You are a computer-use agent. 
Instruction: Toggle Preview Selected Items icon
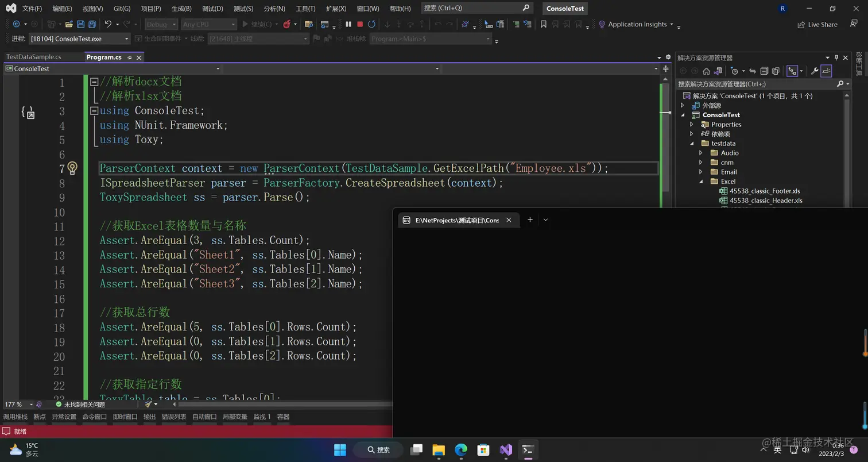point(826,71)
